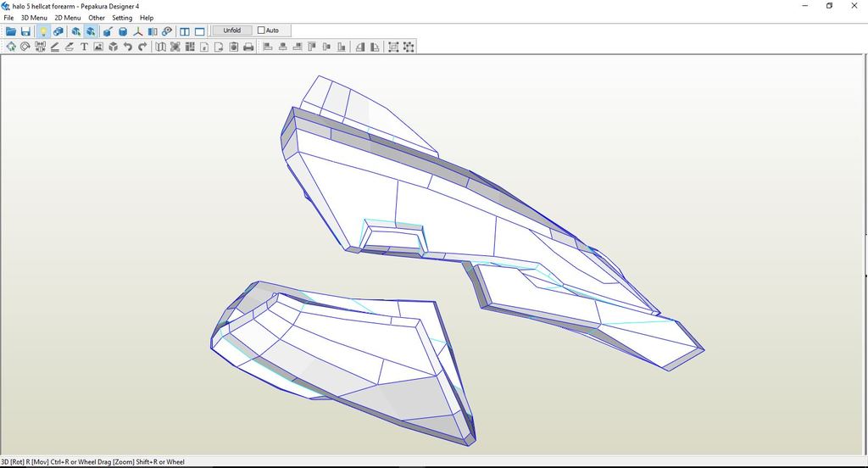868x468 pixels.
Task: Restore down the Pepakura Designer window
Action: [x=829, y=6]
